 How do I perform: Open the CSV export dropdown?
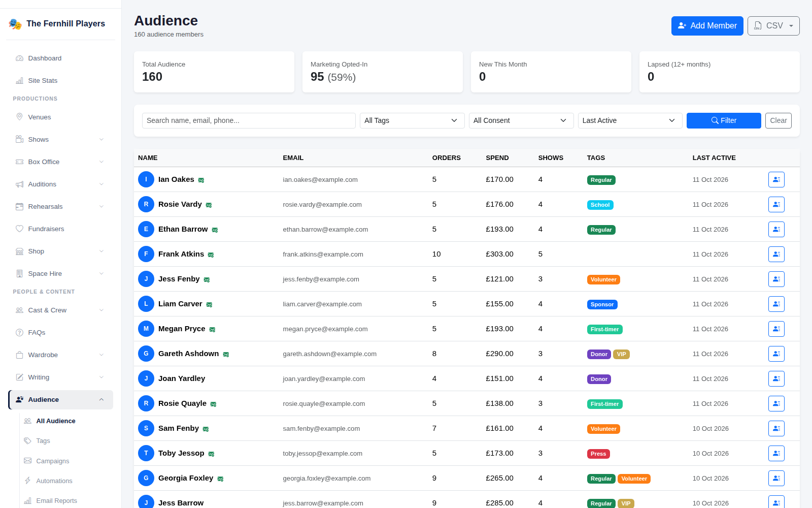point(773,26)
